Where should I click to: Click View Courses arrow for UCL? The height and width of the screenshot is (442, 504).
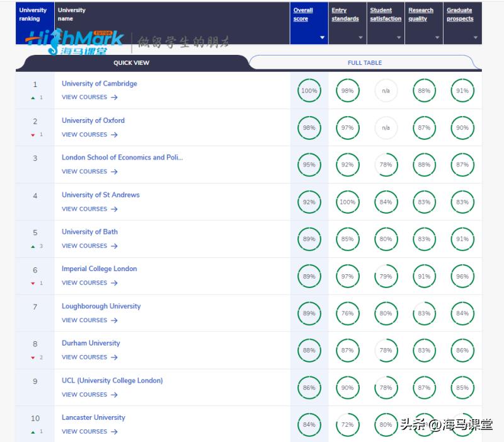(114, 395)
